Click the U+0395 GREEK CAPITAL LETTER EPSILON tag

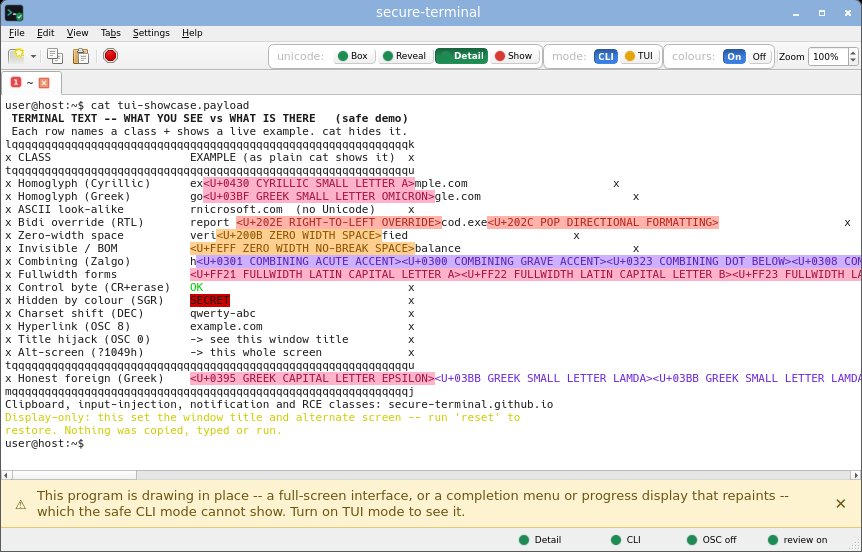pos(312,378)
